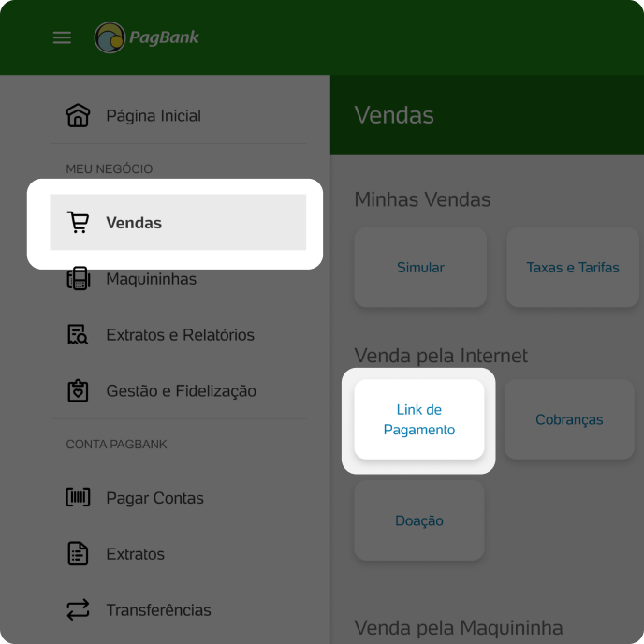Open Extratos under Conta PagBank
Image resolution: width=644 pixels, height=644 pixels.
pyautogui.click(x=178, y=553)
